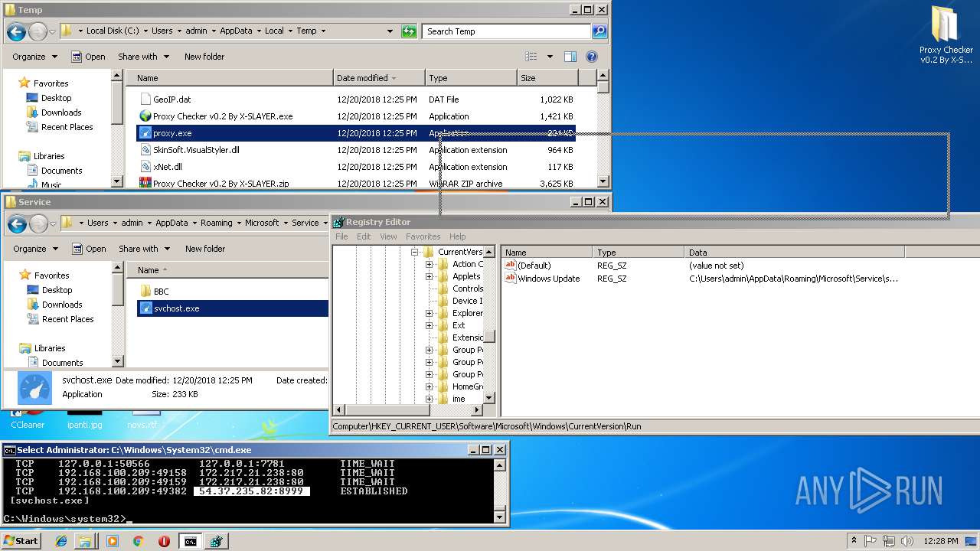The width and height of the screenshot is (980, 551).
Task: Open Google Chrome from taskbar
Action: pos(138,541)
